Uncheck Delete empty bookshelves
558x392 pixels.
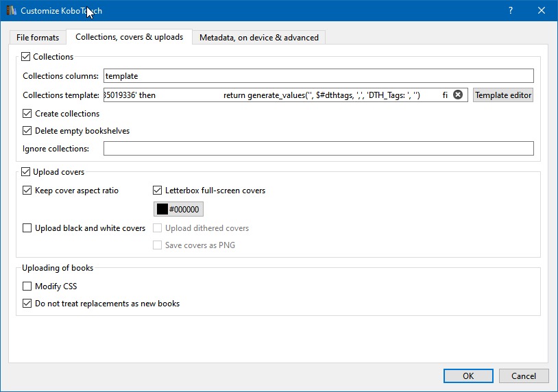pos(27,130)
